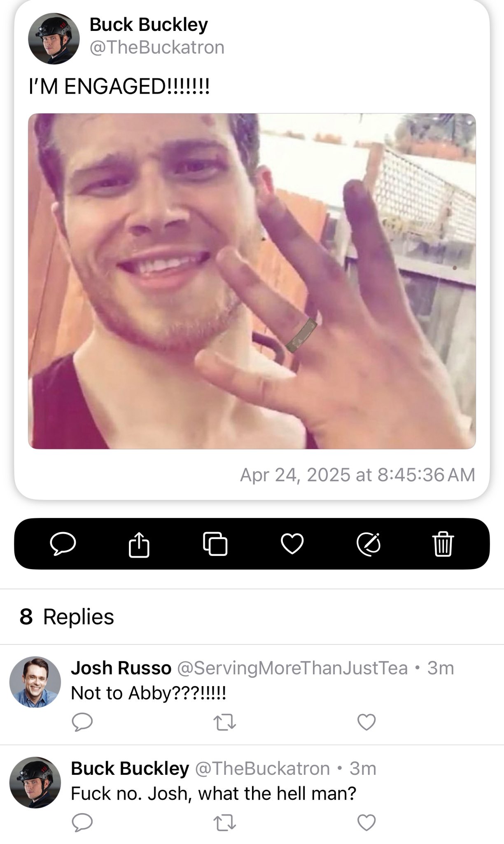The image size is (504, 844).
Task: Like Josh Russo's reply
Action: click(x=366, y=722)
